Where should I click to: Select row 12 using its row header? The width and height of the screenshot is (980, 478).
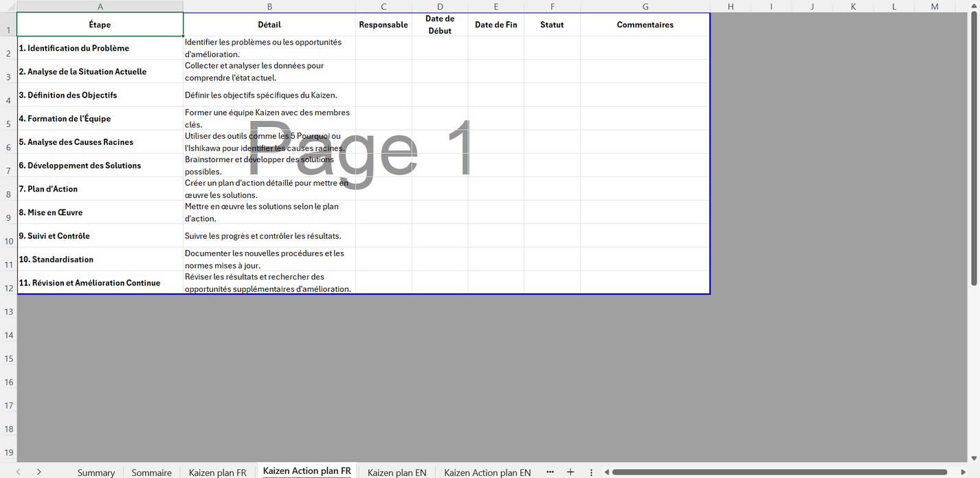[x=8, y=288]
